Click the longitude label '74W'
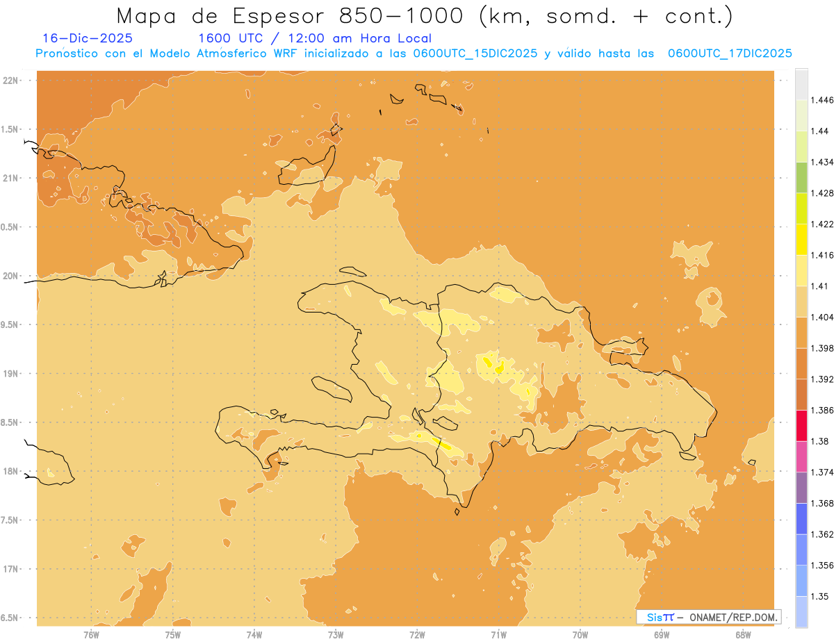The image size is (834, 644). (x=254, y=634)
